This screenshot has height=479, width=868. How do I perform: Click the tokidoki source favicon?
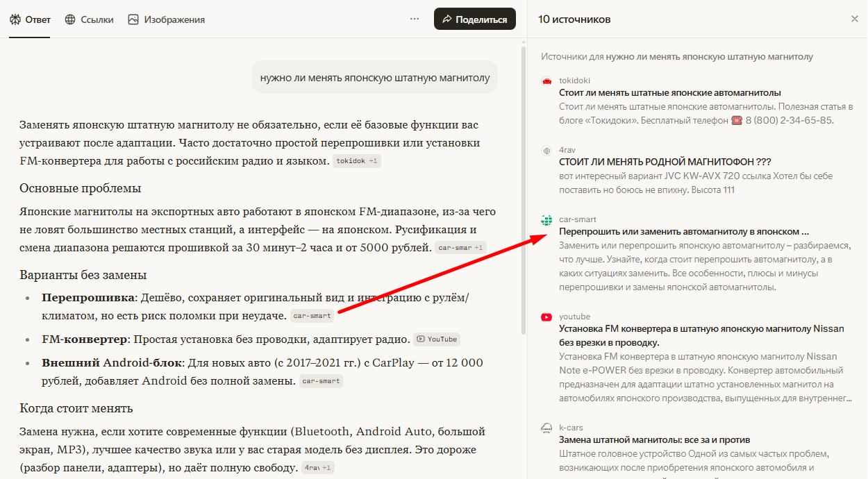(x=546, y=79)
